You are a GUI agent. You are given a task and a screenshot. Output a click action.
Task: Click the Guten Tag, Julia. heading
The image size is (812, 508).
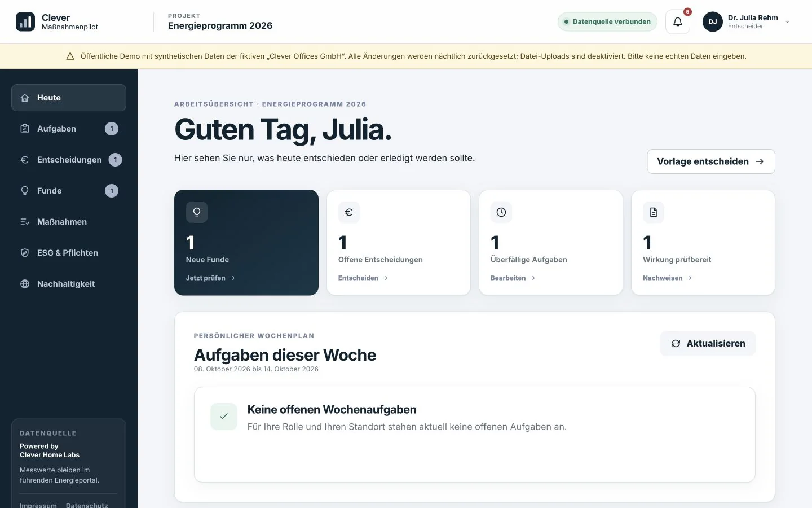pyautogui.click(x=283, y=130)
